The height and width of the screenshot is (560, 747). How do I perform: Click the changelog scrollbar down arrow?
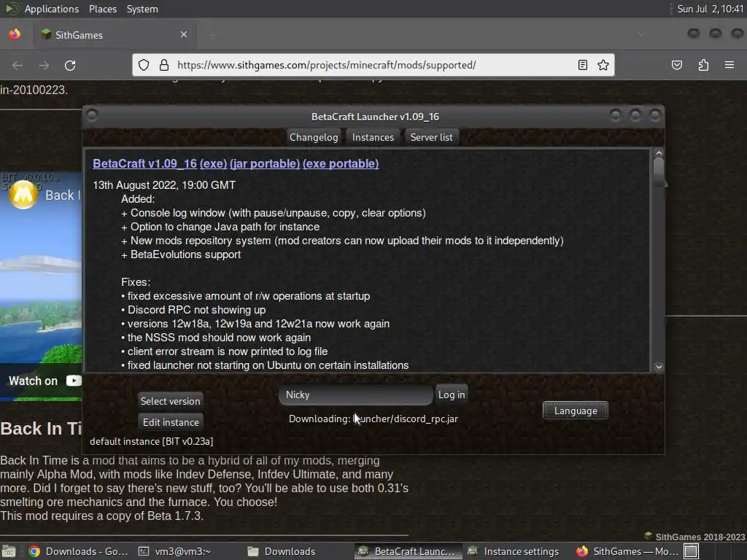point(659,367)
